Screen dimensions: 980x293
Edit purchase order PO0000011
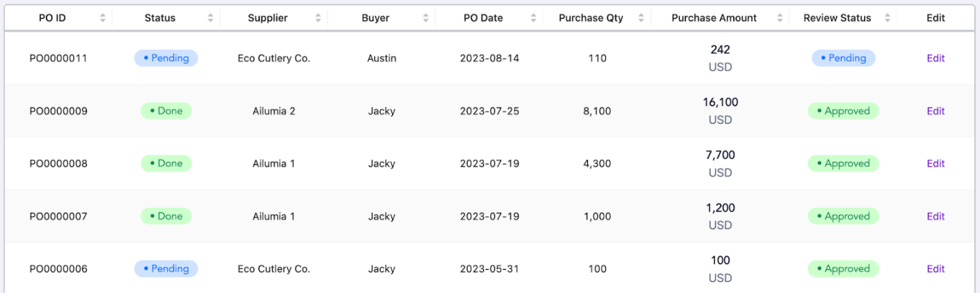pyautogui.click(x=935, y=58)
